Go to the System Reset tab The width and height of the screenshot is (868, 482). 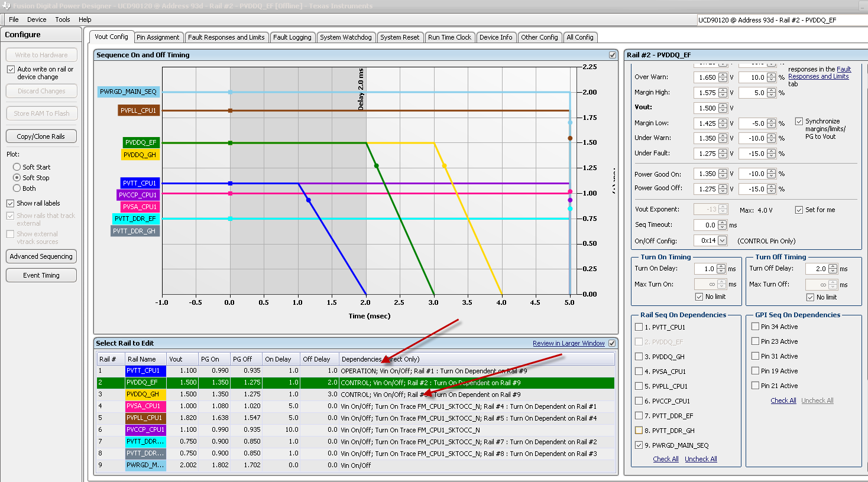[x=400, y=37]
